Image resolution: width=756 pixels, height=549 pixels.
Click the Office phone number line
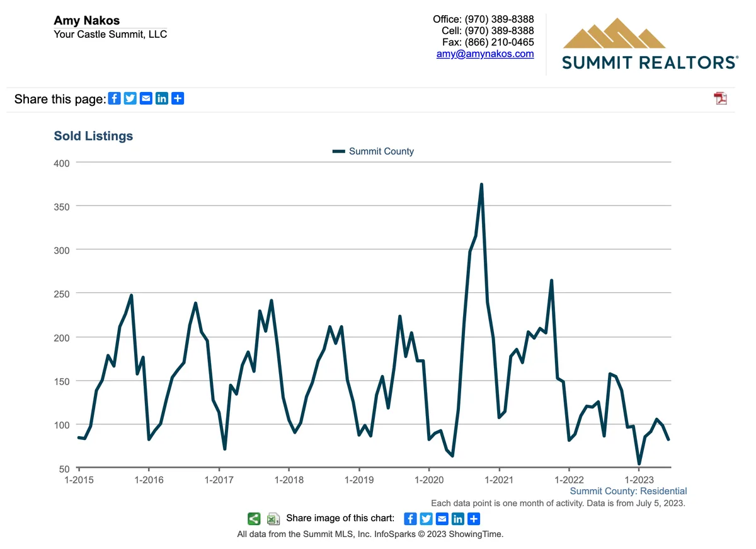(x=483, y=20)
